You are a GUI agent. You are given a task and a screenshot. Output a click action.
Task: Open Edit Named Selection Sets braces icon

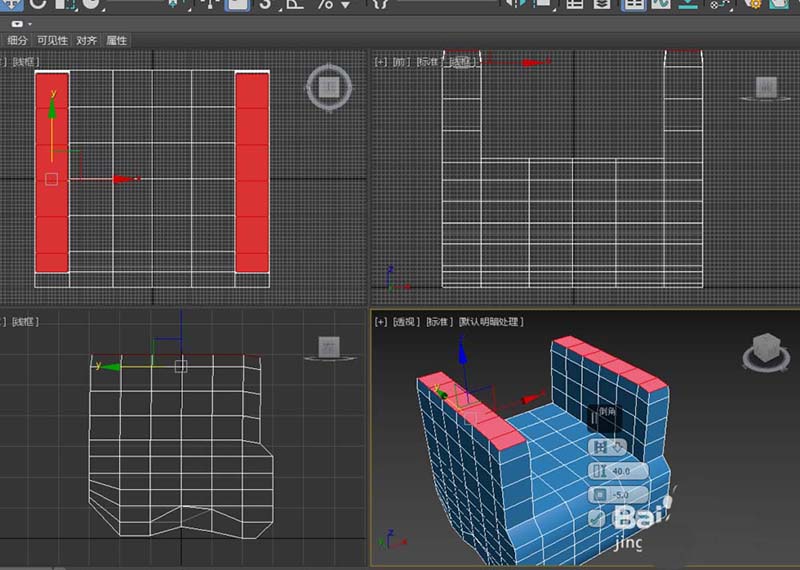(x=381, y=4)
